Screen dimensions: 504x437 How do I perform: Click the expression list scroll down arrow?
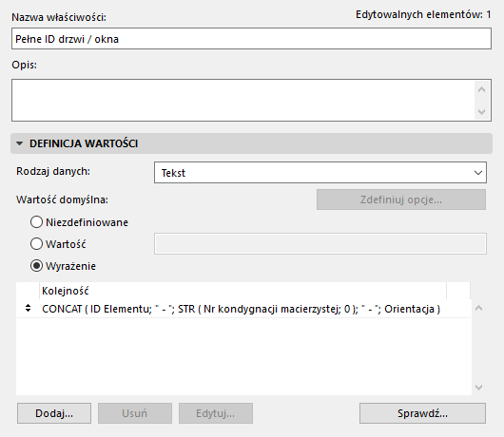[479, 388]
